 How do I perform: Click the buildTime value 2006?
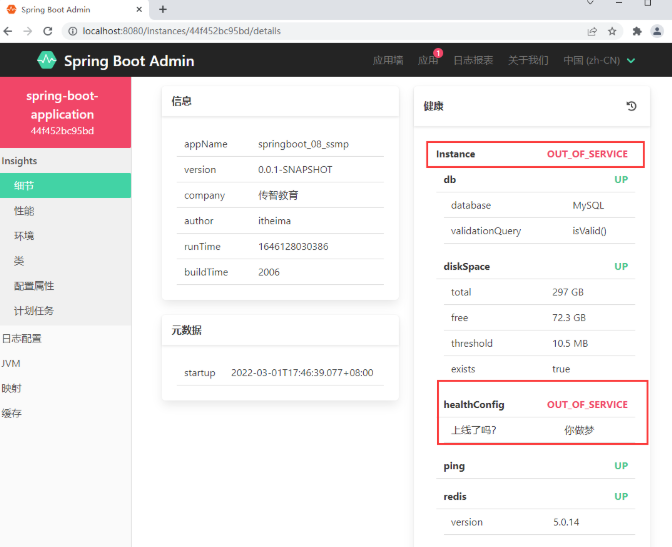tap(269, 272)
